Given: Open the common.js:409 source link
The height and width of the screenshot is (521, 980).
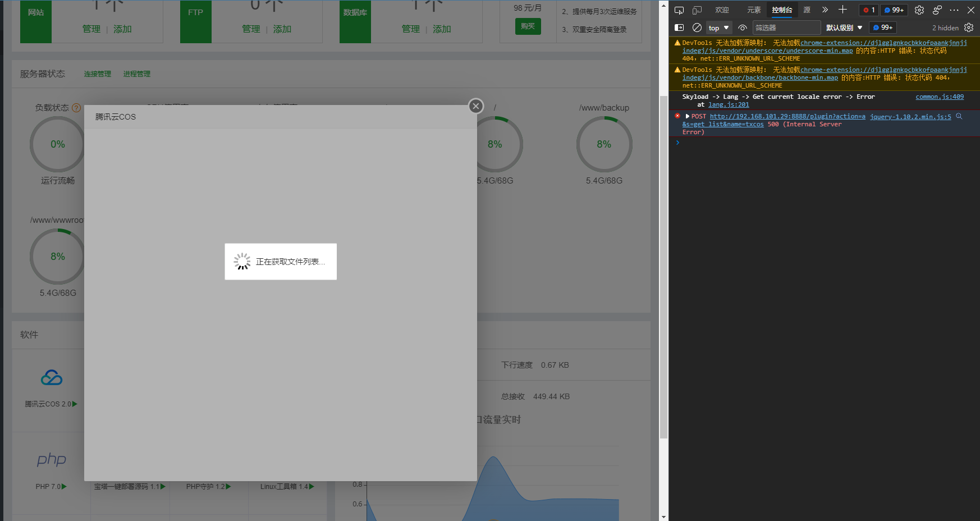Looking at the screenshot, I should click(940, 97).
